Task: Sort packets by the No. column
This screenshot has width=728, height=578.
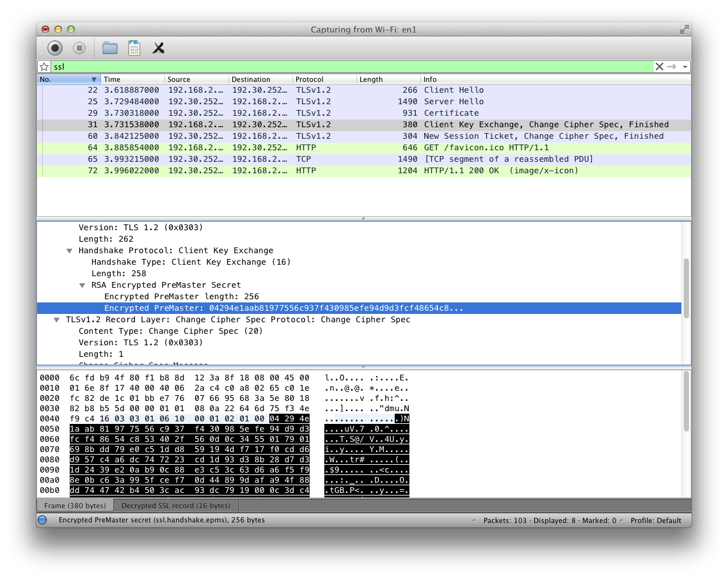Action: pyautogui.click(x=68, y=79)
